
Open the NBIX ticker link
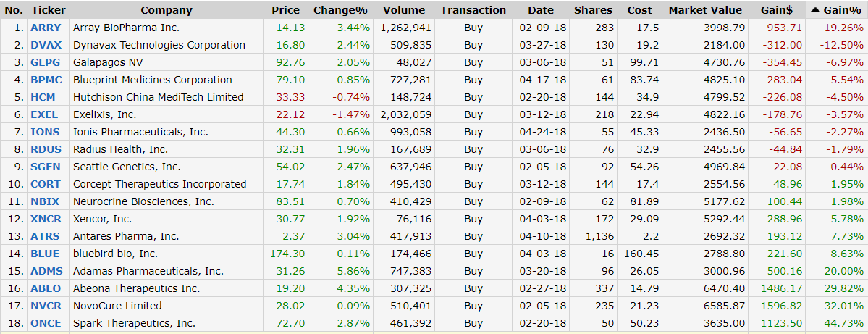[x=45, y=201]
